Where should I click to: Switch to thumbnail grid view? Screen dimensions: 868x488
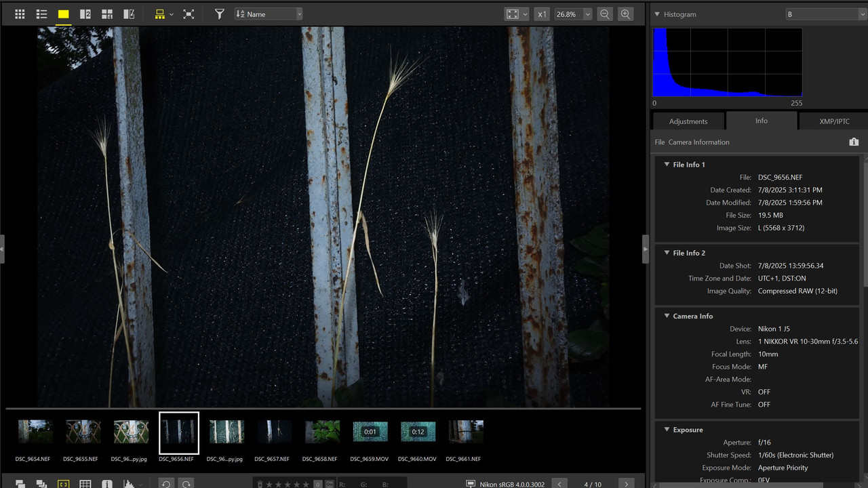pos(20,14)
